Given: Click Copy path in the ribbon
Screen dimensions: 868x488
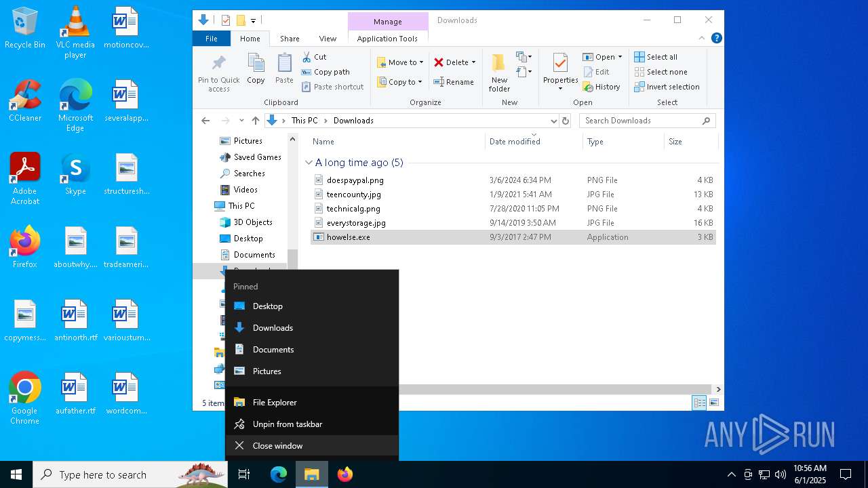Looking at the screenshot, I should (325, 72).
